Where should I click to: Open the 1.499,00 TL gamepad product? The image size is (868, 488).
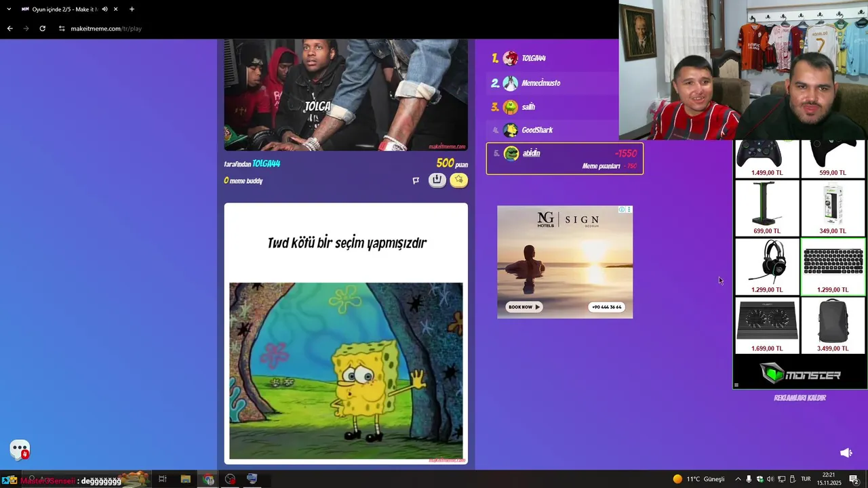click(x=767, y=159)
